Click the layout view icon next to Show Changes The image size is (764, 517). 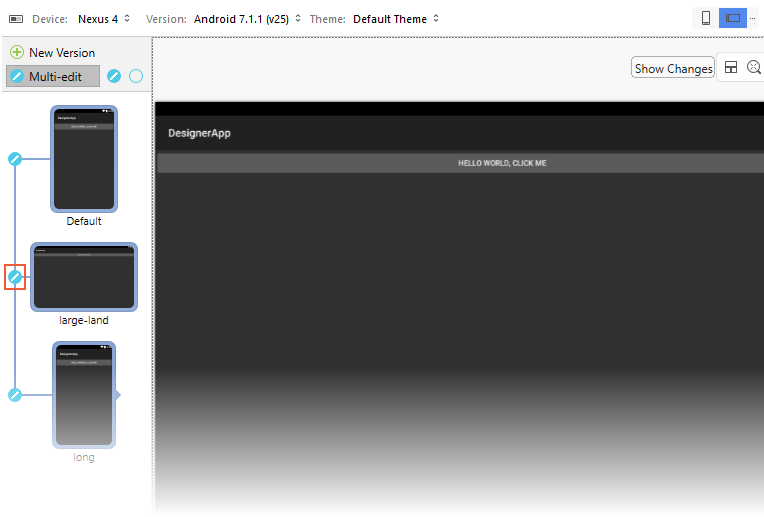tap(731, 67)
